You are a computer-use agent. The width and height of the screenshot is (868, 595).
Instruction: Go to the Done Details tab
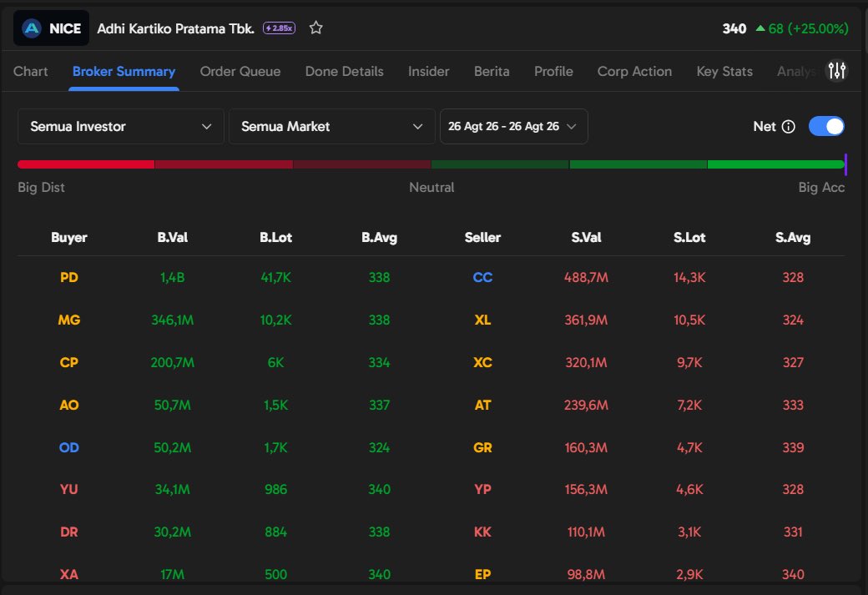click(345, 72)
